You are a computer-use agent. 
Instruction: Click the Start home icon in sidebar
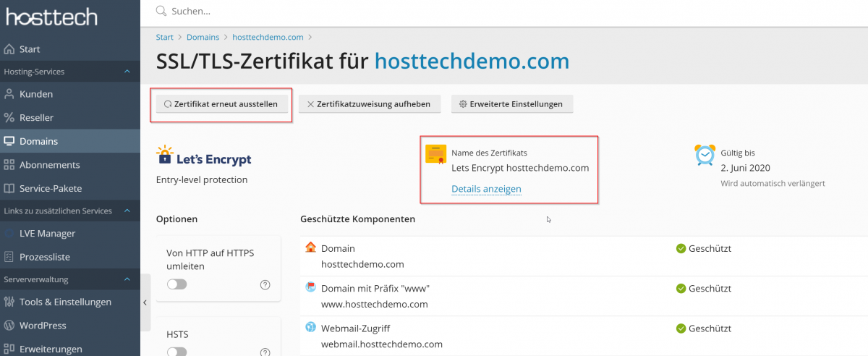(9, 49)
